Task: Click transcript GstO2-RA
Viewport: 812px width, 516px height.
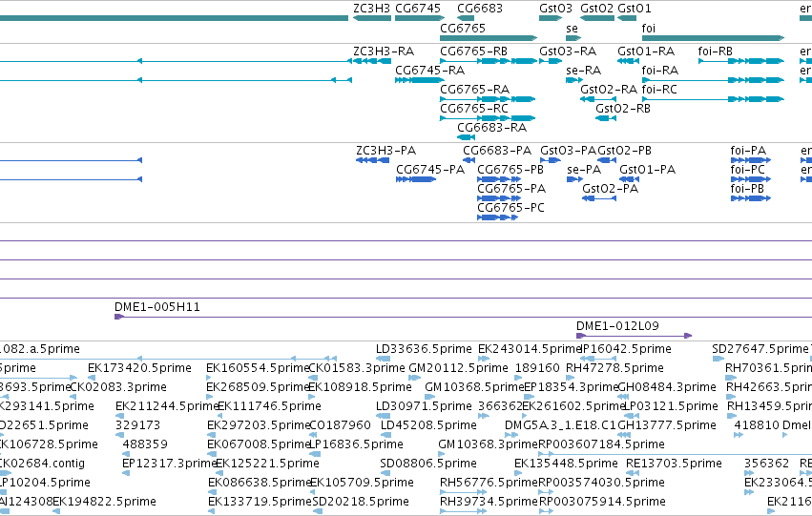Action: pos(598,99)
